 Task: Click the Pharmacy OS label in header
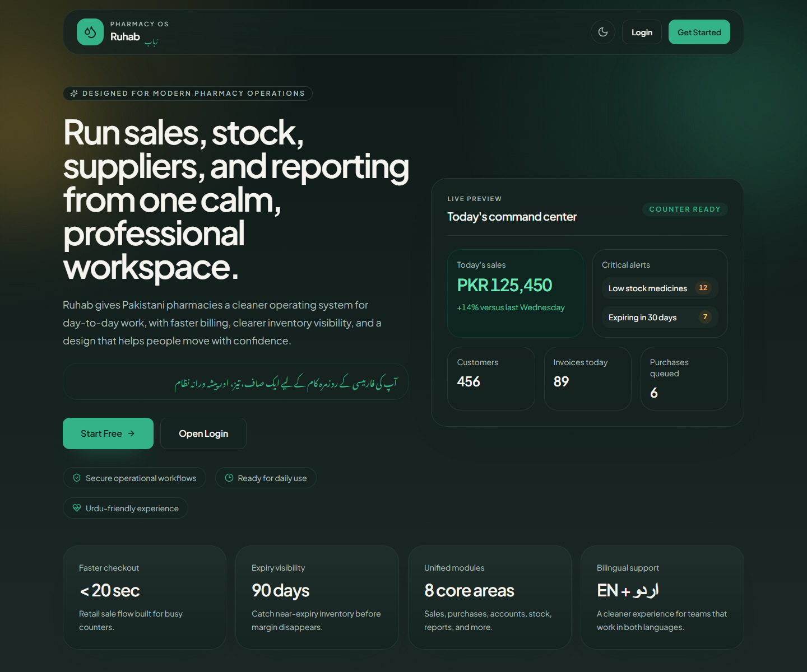pos(140,24)
